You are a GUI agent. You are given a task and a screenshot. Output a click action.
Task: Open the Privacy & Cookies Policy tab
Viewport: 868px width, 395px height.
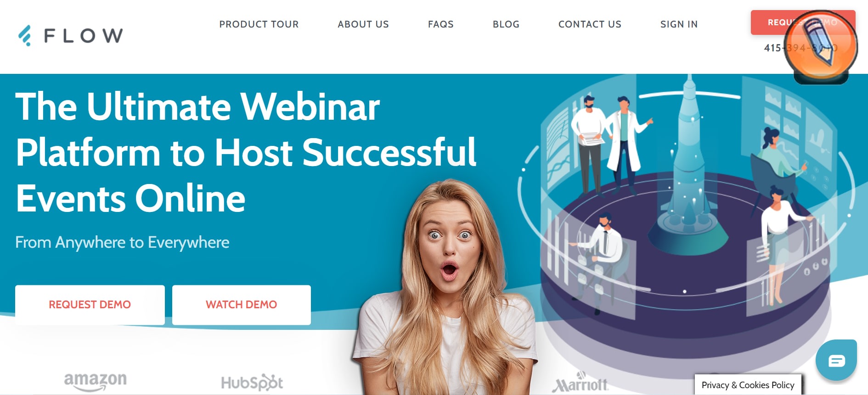tap(748, 385)
